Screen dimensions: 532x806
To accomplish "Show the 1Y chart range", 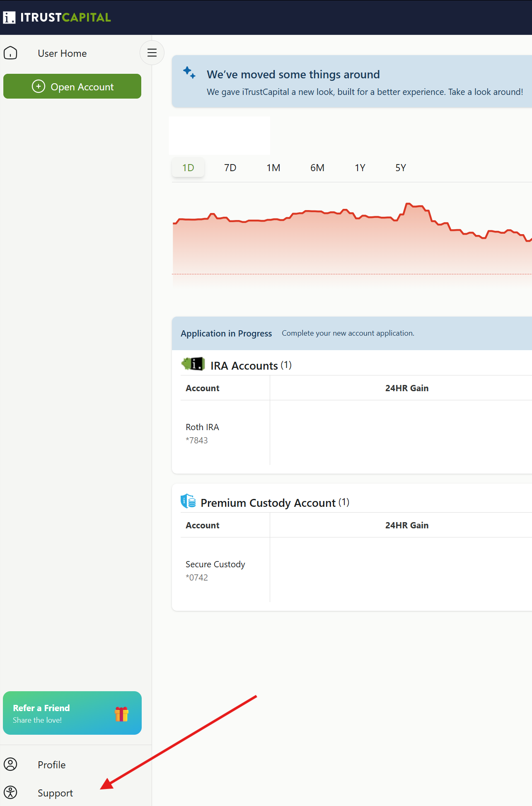I will tap(360, 168).
